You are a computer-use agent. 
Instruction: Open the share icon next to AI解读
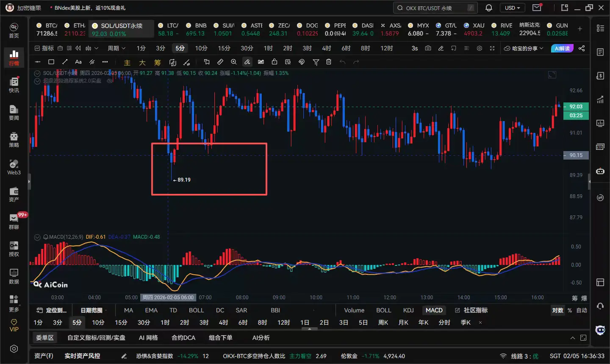pos(582,48)
